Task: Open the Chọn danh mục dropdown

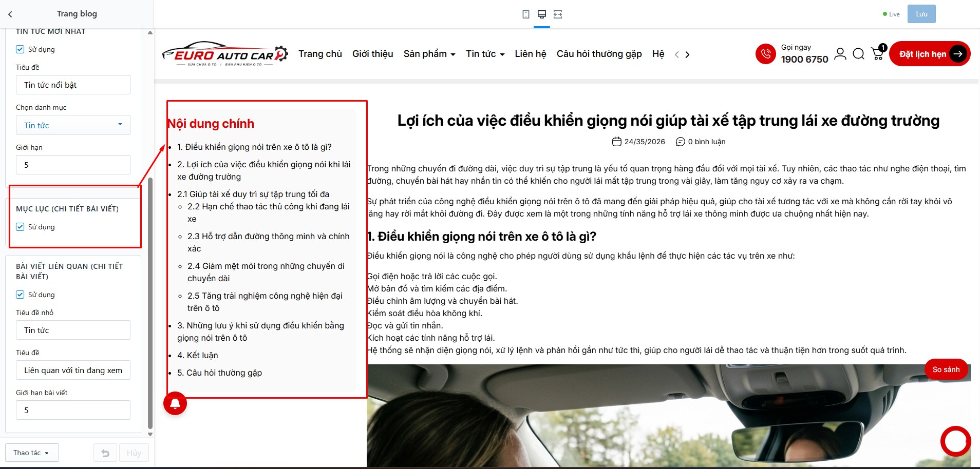Action: click(73, 125)
